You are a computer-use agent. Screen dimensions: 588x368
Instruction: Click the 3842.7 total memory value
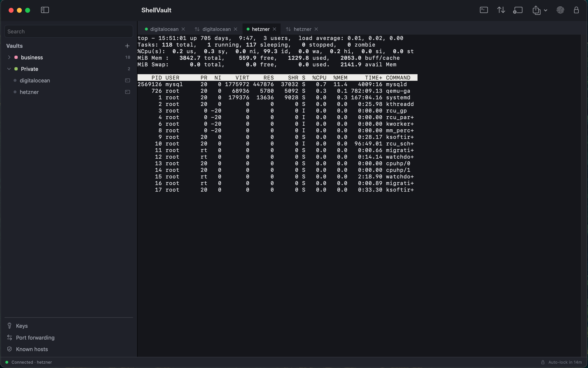(190, 58)
